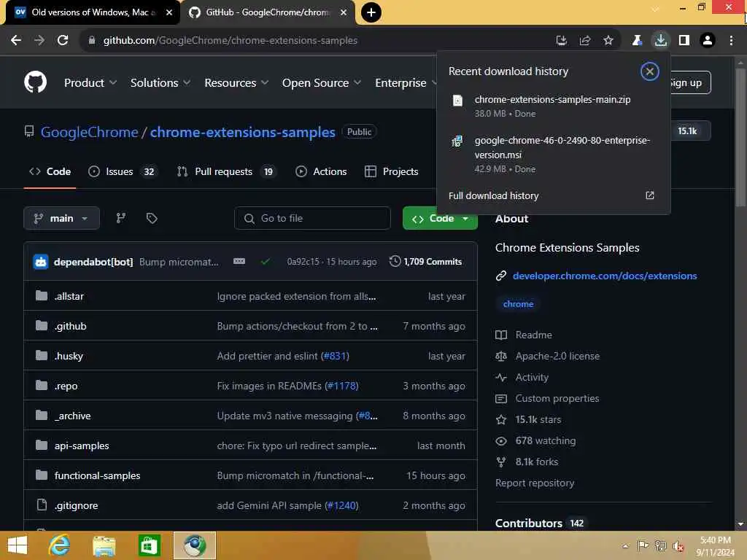Expand the Product menu
The height and width of the screenshot is (560, 747).
point(90,83)
